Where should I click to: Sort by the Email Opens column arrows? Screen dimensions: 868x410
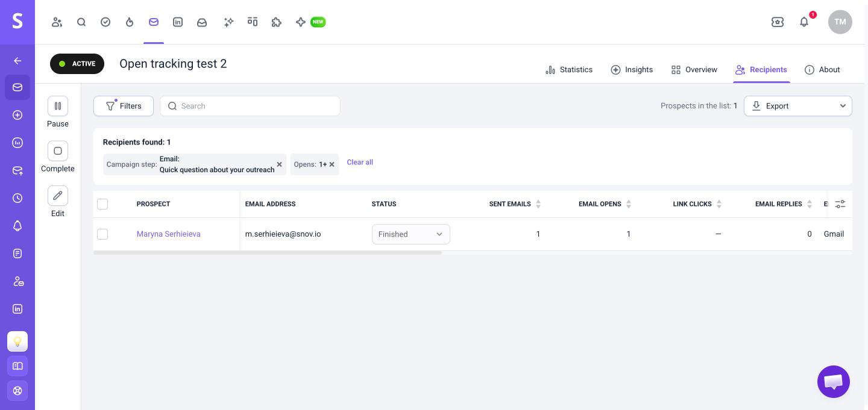click(x=629, y=204)
